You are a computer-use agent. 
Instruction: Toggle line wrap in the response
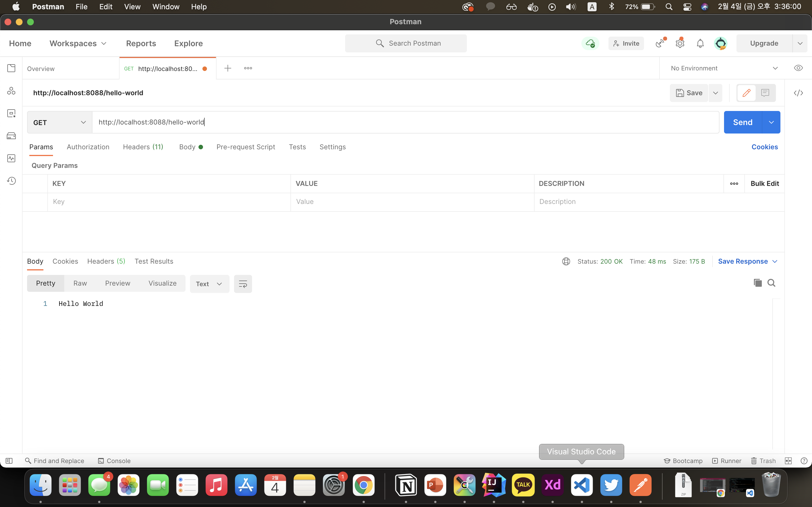pyautogui.click(x=242, y=284)
